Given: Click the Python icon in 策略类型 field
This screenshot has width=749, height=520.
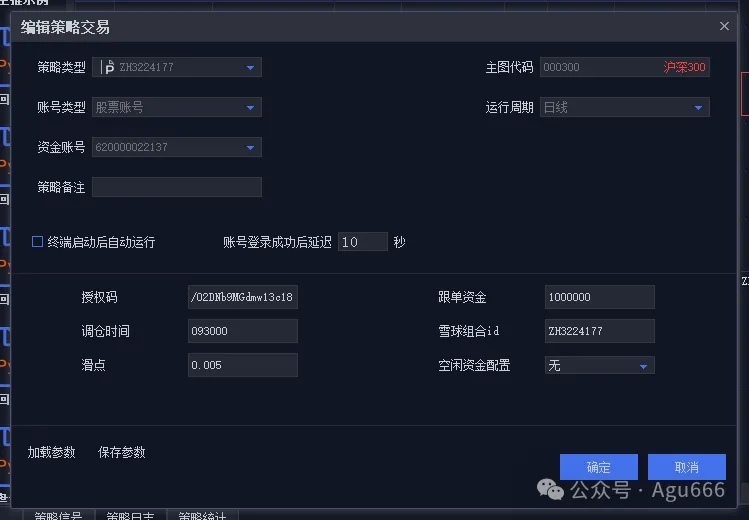Looking at the screenshot, I should click(x=108, y=67).
